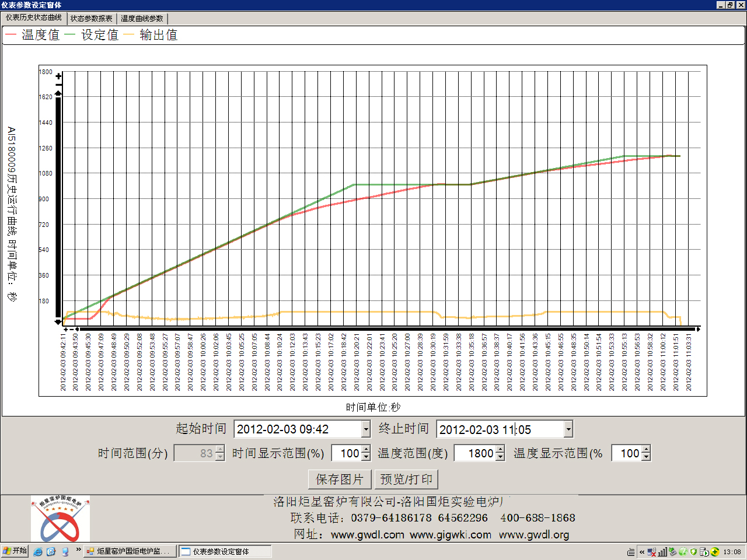Viewport: 747px width, 560px height.
Task: Decrease the 时间显示范围(%) value with down arrow
Action: click(x=366, y=457)
